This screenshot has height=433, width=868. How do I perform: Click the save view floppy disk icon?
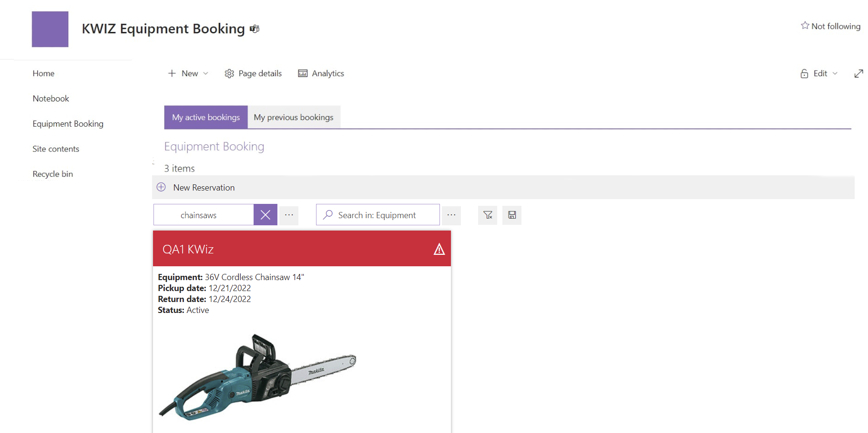tap(512, 215)
